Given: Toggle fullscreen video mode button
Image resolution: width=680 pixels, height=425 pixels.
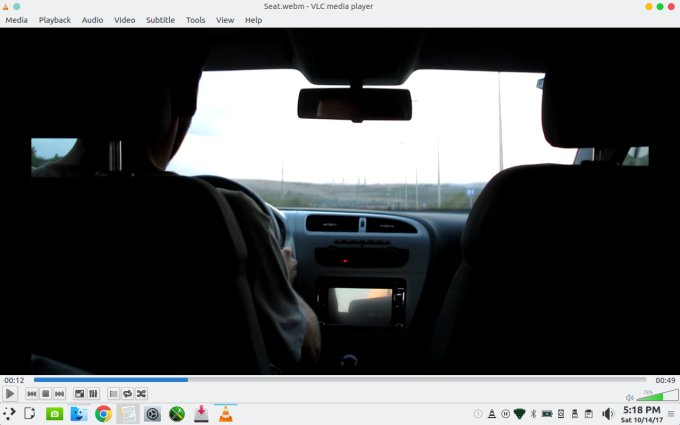Looking at the screenshot, I should pyautogui.click(x=79, y=394).
